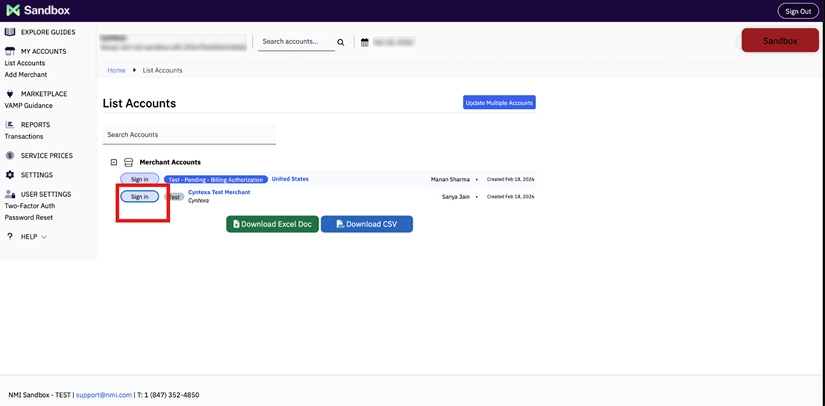
Task: Open Explore Guides book icon
Action: coord(9,32)
